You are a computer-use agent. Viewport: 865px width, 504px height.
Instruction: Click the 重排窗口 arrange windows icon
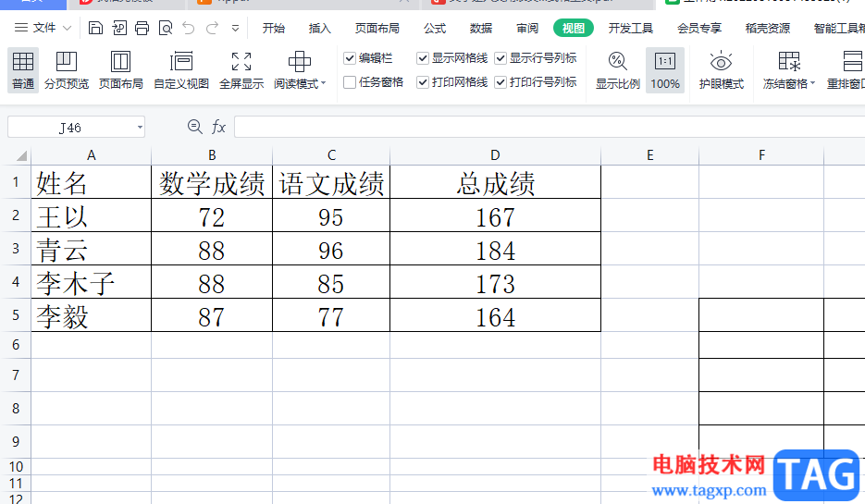tap(852, 62)
